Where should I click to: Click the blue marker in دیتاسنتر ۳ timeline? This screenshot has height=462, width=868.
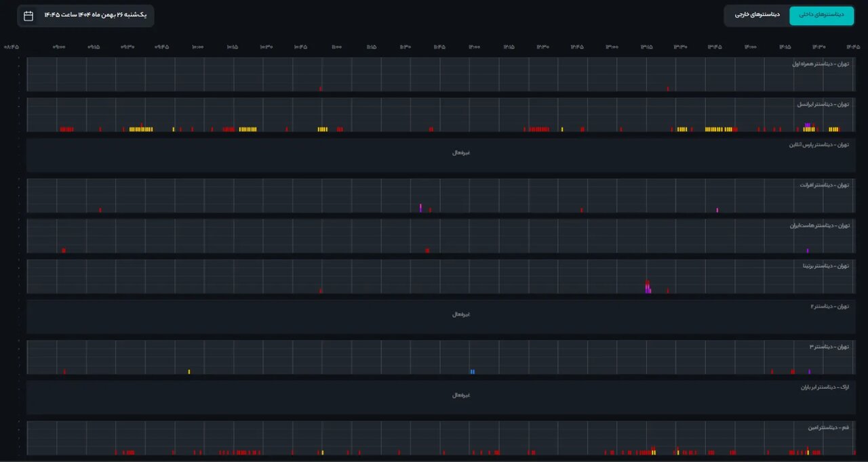(472, 371)
